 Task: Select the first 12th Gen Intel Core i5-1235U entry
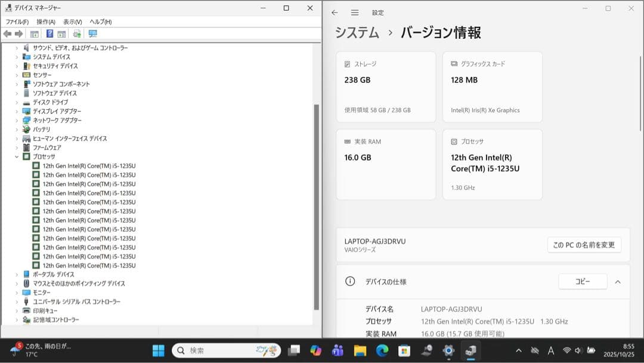pos(88,165)
